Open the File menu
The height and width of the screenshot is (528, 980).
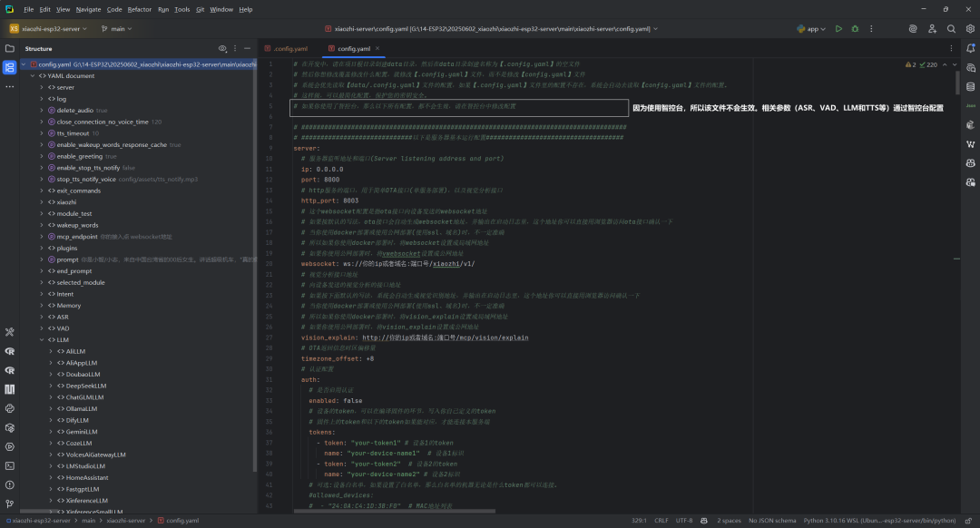click(x=29, y=9)
